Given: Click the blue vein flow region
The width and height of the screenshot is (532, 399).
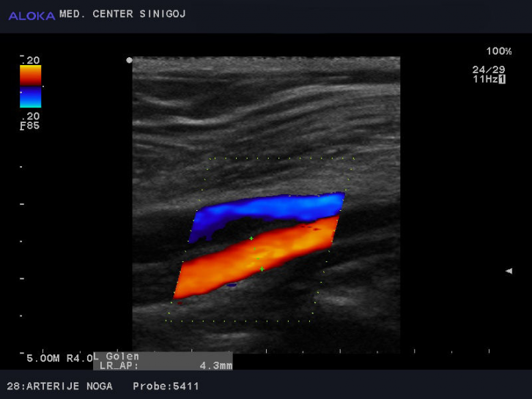Looking at the screenshot, I should pos(271,209).
